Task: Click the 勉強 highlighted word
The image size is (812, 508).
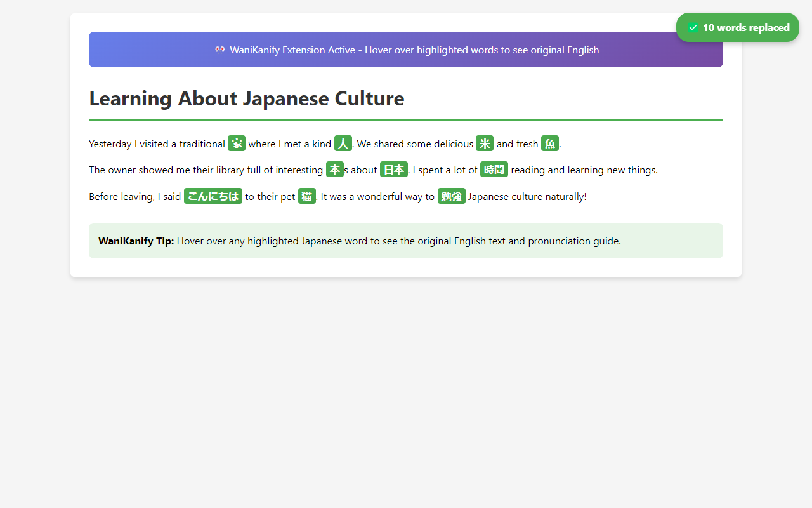Action: click(452, 196)
